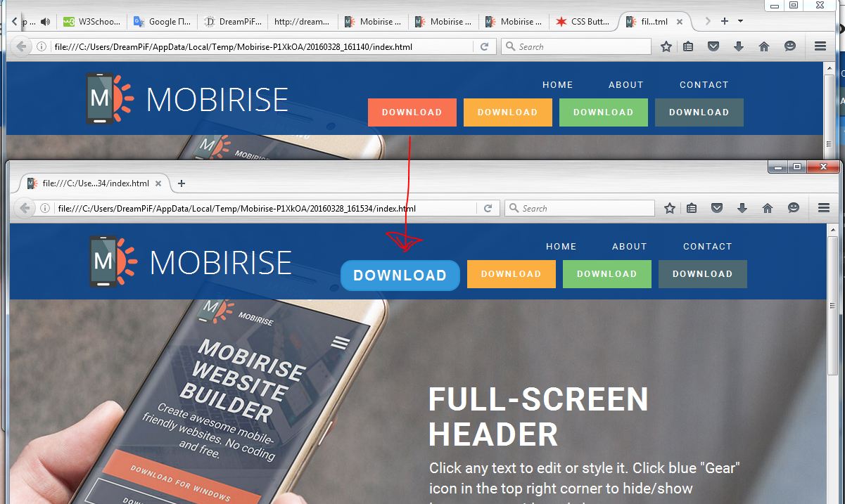This screenshot has height=504, width=845.
Task: Click the blue DOWNLOAD button in the front window
Action: point(400,275)
